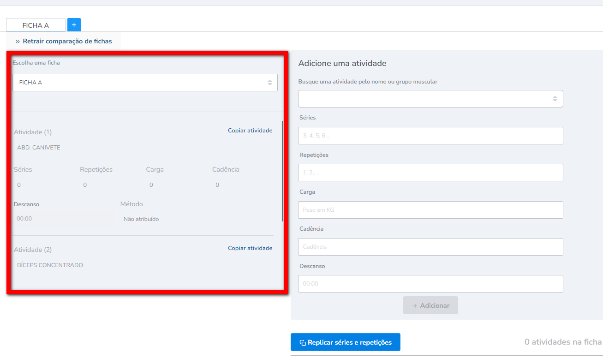
Task: Select the Atividade (2) heading
Action: [33, 250]
